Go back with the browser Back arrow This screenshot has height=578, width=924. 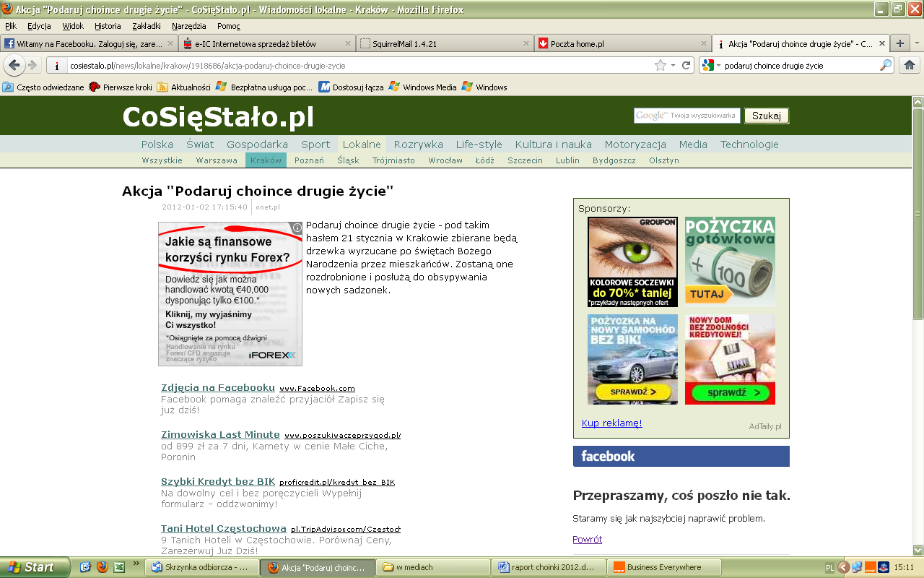[14, 65]
